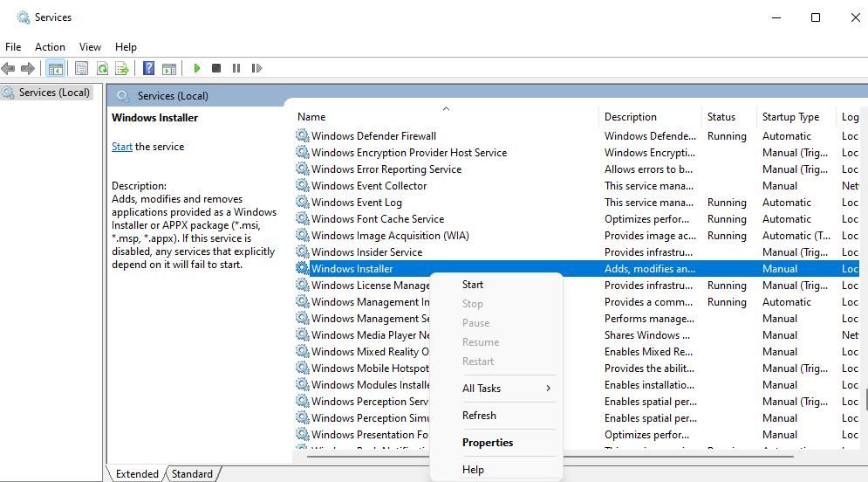Open the Action menu
868x482 pixels.
pyautogui.click(x=50, y=47)
